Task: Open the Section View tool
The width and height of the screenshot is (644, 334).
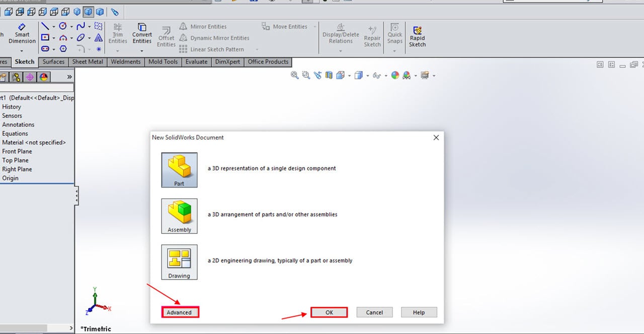Action: (x=328, y=75)
